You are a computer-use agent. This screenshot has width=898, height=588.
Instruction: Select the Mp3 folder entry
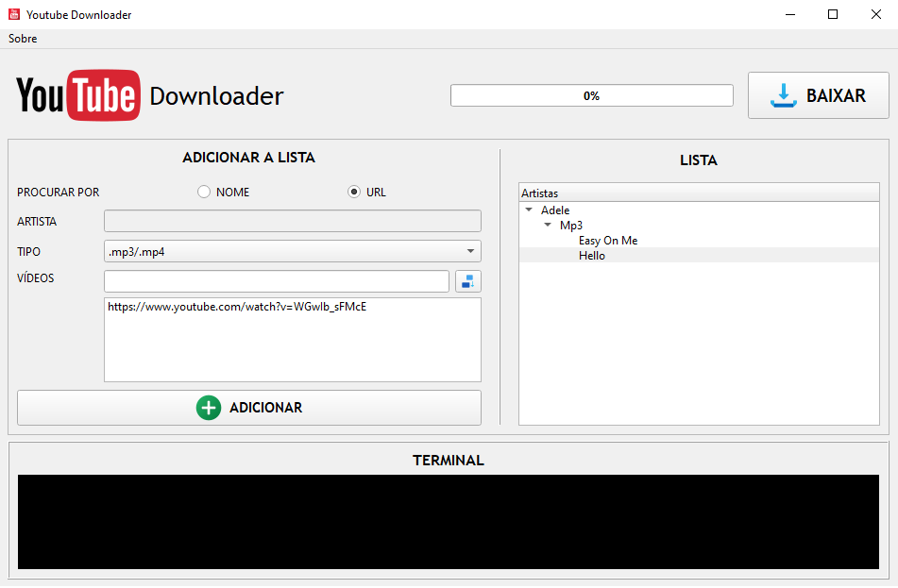(x=571, y=225)
